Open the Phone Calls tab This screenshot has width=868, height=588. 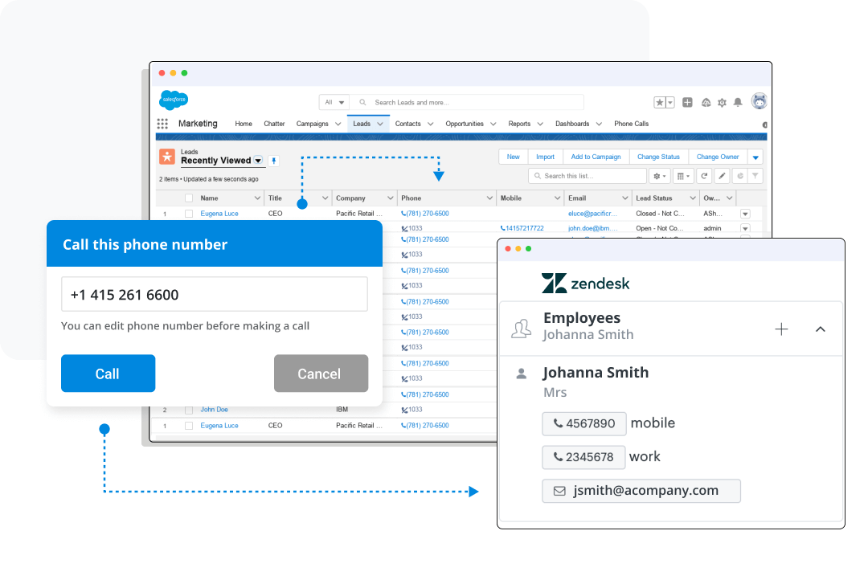[631, 124]
